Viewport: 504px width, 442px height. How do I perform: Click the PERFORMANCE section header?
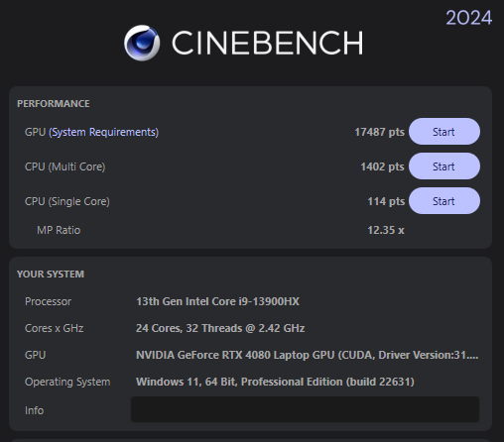(x=54, y=104)
